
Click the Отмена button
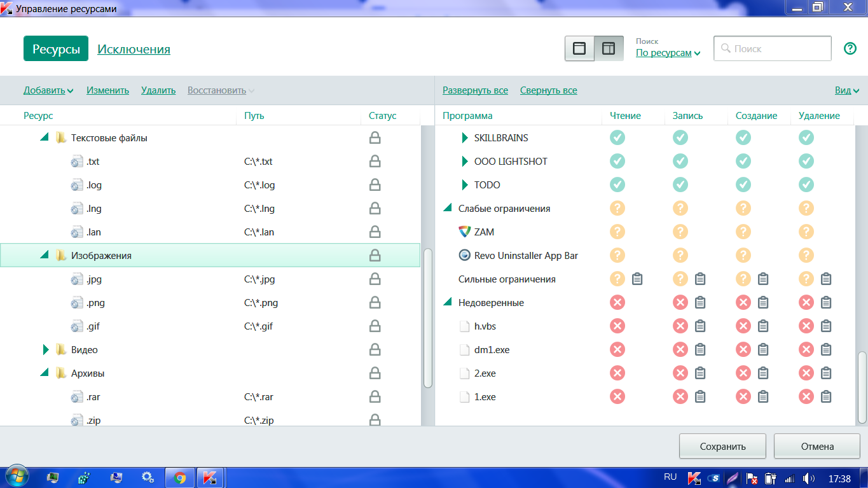click(817, 446)
